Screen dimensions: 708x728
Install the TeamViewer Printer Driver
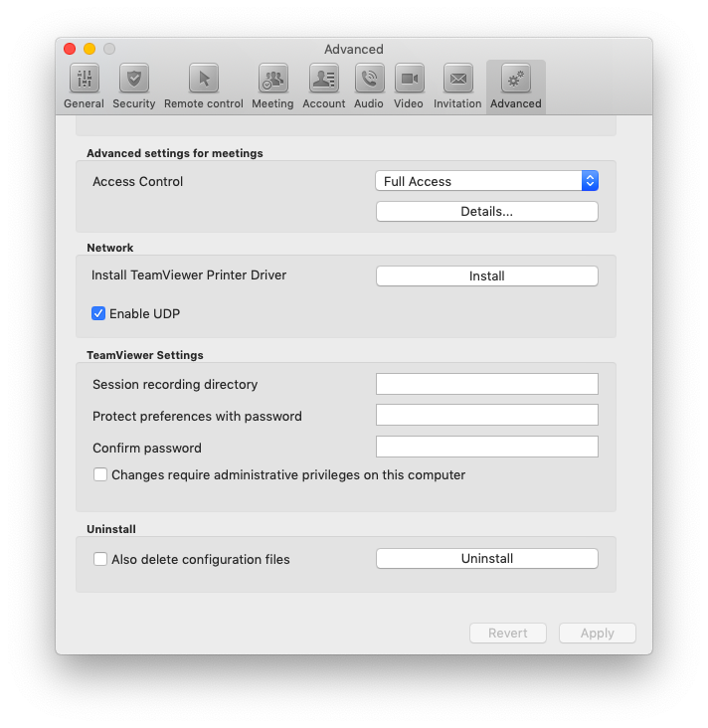point(486,276)
